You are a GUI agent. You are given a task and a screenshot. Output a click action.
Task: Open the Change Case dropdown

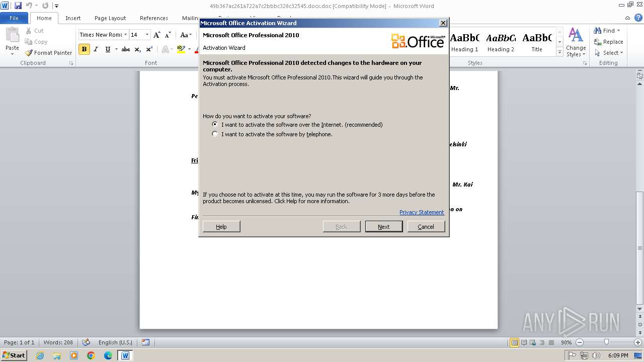click(186, 35)
